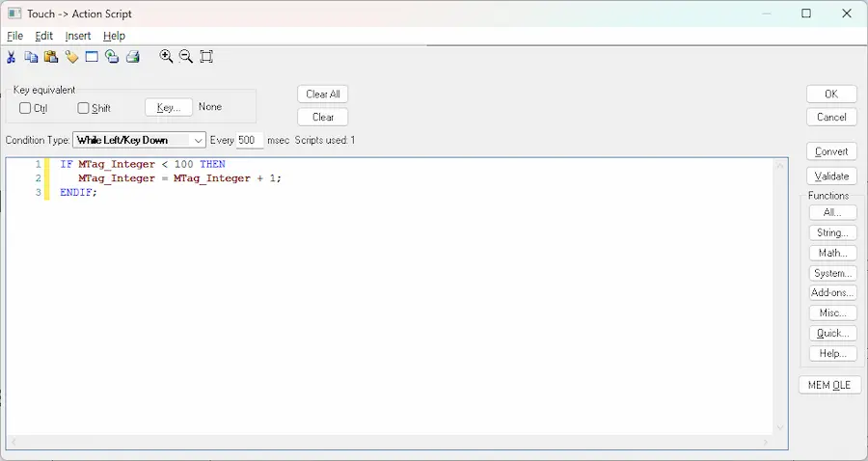Click the script editor up arrow
The height and width of the screenshot is (461, 868).
coord(780,165)
